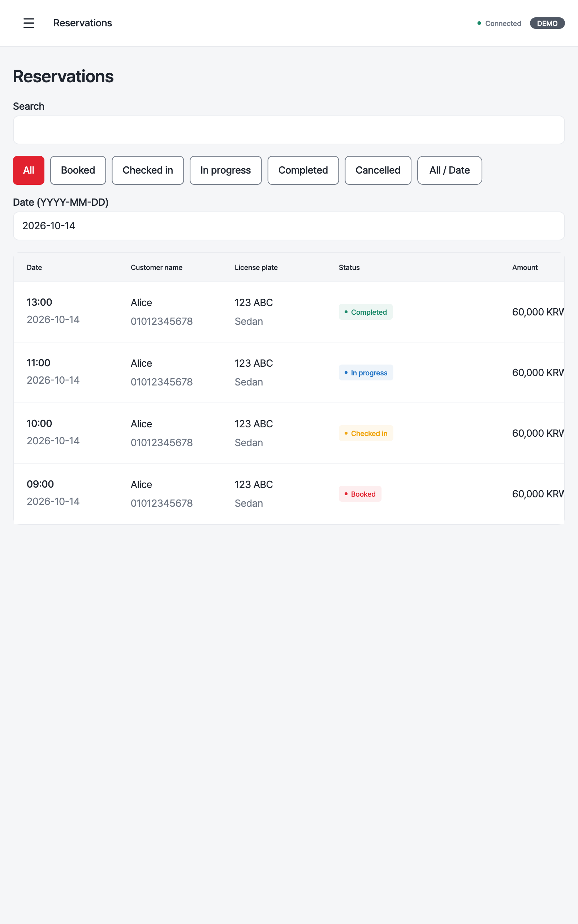Show Completed reservations filter
This screenshot has height=924, width=578.
[303, 170]
